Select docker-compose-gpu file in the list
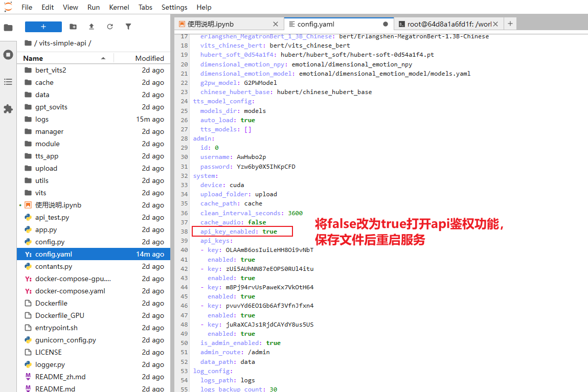Screen dimensions: 588x392 pyautogui.click(x=94, y=279)
